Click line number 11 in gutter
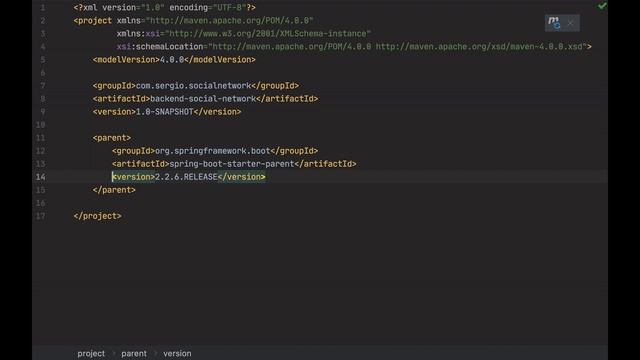Image resolution: width=640 pixels, height=360 pixels. [x=40, y=138]
